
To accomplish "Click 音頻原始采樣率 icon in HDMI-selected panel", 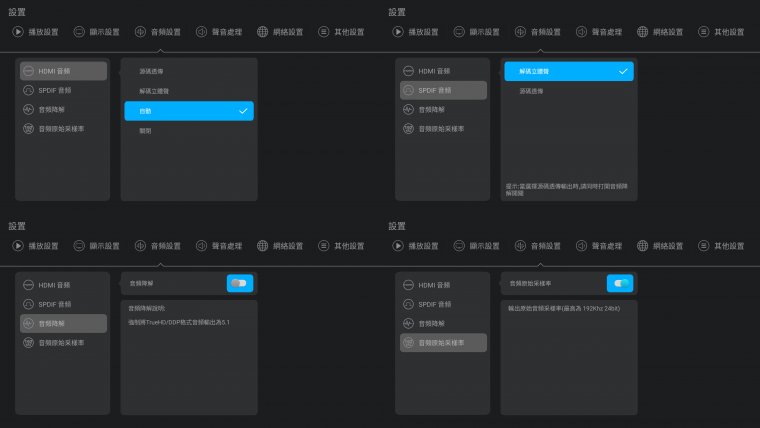I will point(29,129).
